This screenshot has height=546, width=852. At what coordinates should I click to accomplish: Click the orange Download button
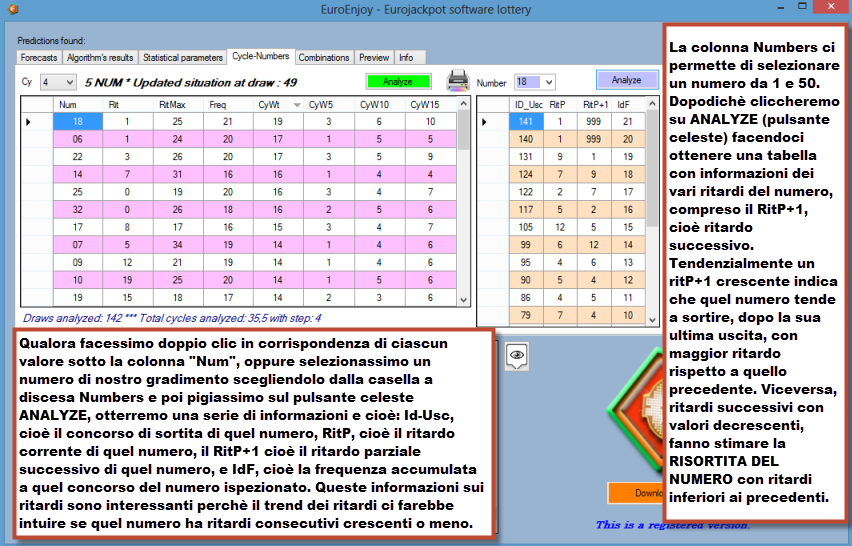tap(635, 493)
